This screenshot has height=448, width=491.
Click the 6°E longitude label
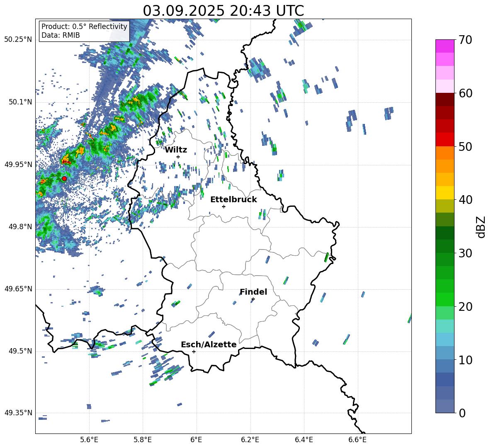pyautogui.click(x=196, y=440)
